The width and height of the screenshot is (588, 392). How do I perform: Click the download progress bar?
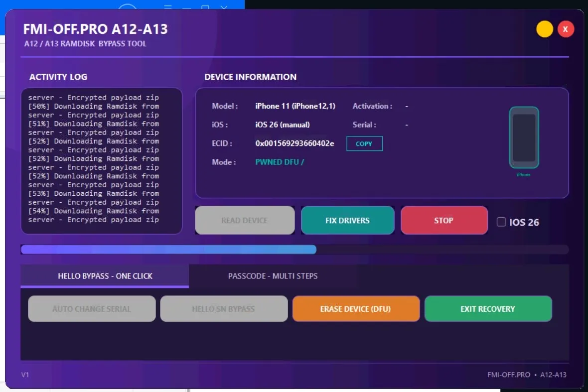tap(294, 250)
